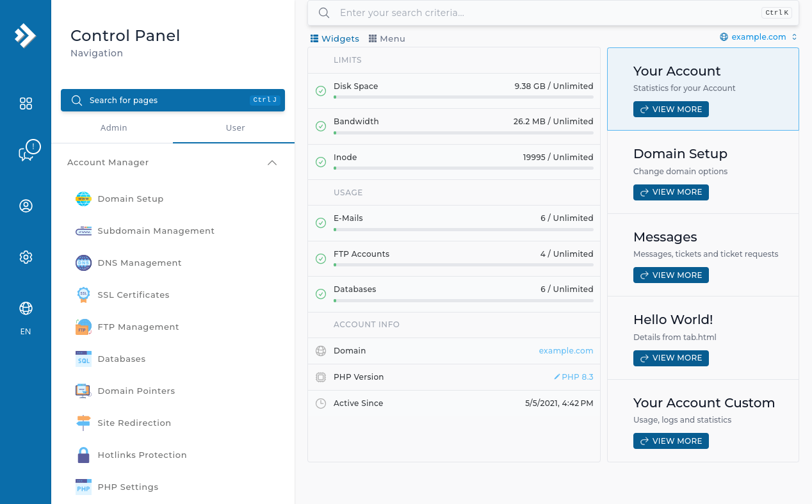The width and height of the screenshot is (812, 504).
Task: Select the Widgets view
Action: click(335, 39)
